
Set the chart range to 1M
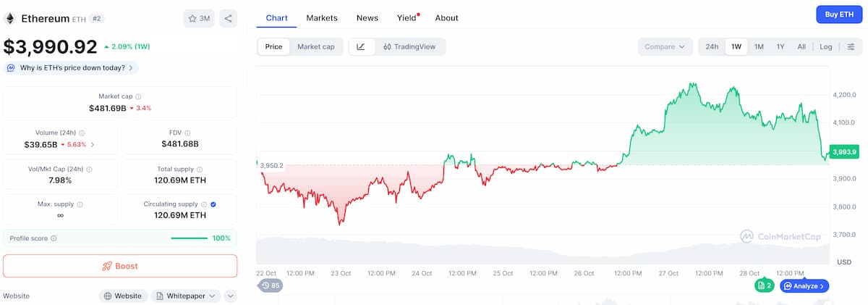coord(759,47)
